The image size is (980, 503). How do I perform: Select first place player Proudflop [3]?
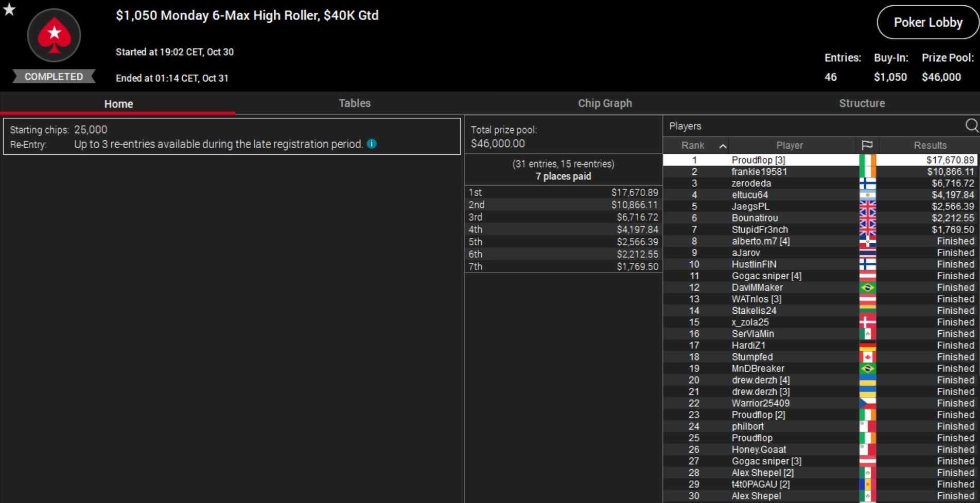(758, 160)
